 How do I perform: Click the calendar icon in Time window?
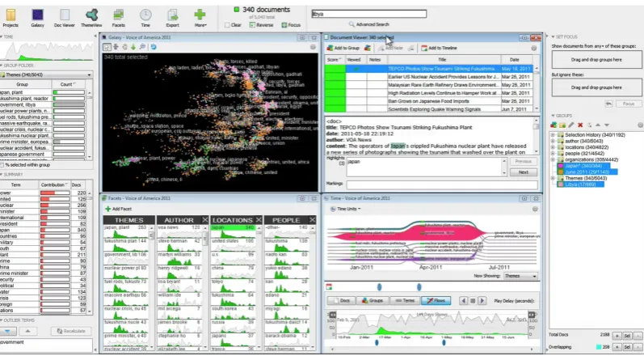pyautogui.click(x=329, y=287)
